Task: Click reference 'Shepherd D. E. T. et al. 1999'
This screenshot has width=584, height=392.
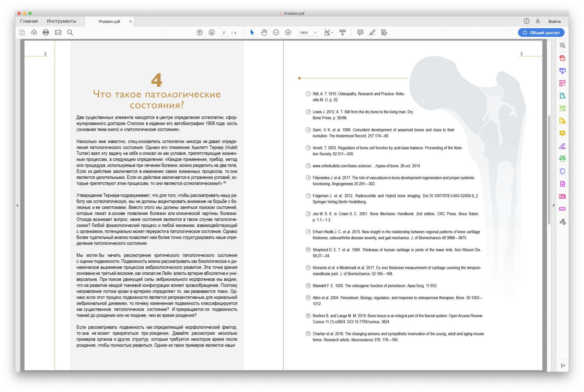Action: coord(397,253)
